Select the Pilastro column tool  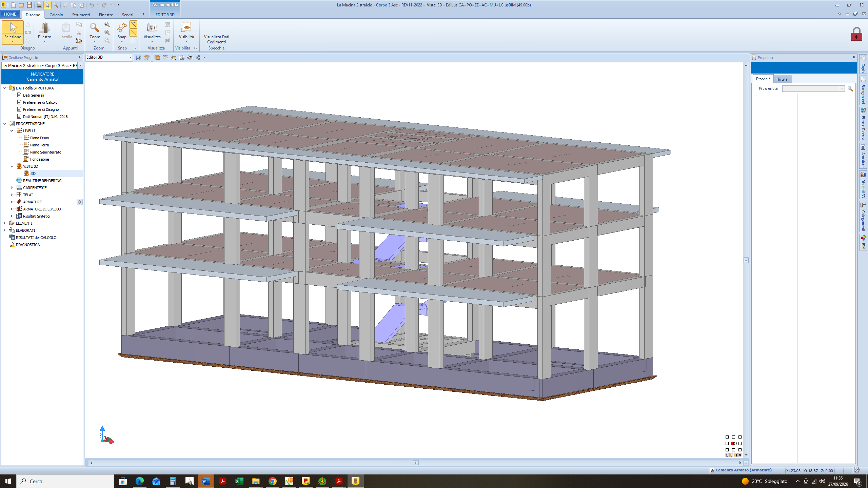coord(44,32)
